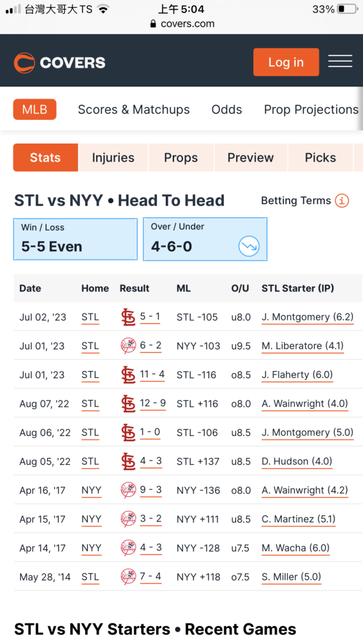Viewport: 363px width, 644px height.
Task: Click the MLB button
Action: tap(35, 109)
